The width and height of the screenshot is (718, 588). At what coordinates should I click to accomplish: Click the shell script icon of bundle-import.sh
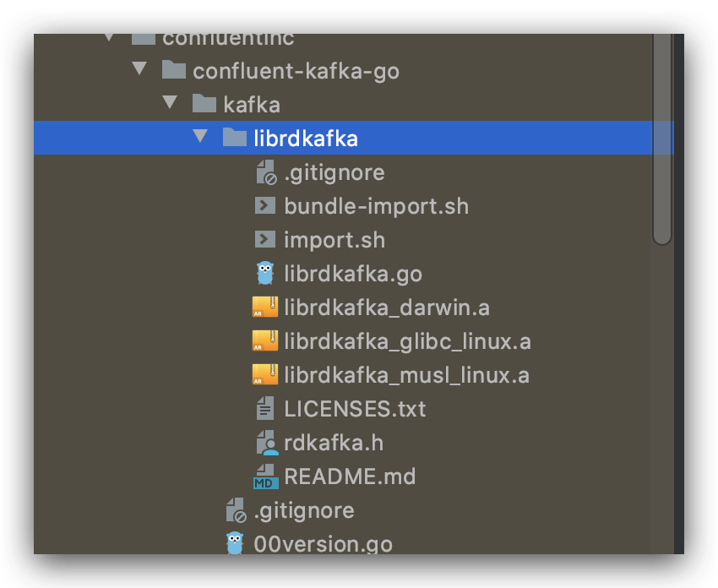pos(265,205)
